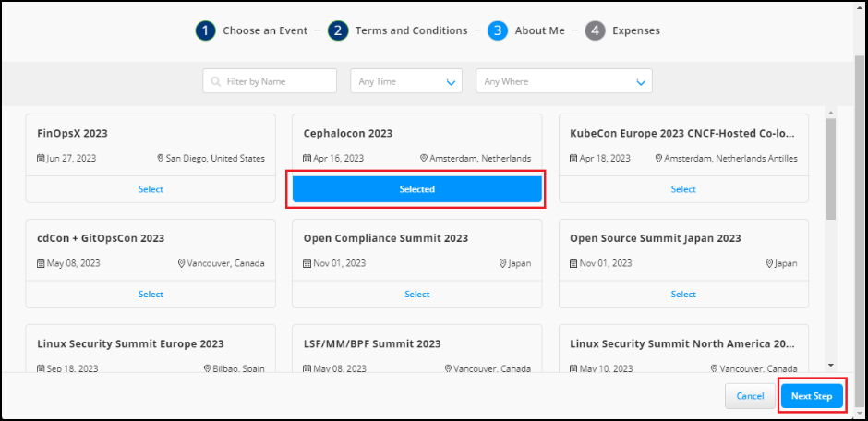Expand the Any Where location dropdown
The height and width of the screenshot is (421, 868).
click(563, 82)
